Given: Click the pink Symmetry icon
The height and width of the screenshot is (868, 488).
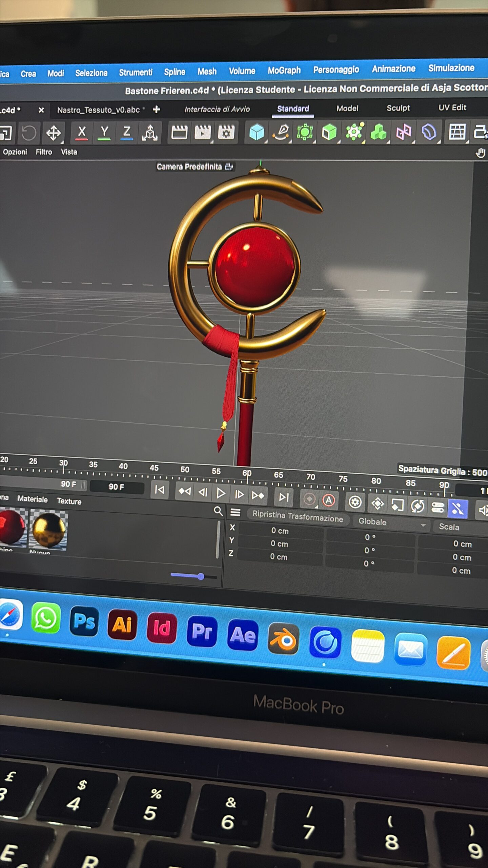Looking at the screenshot, I should [x=403, y=132].
